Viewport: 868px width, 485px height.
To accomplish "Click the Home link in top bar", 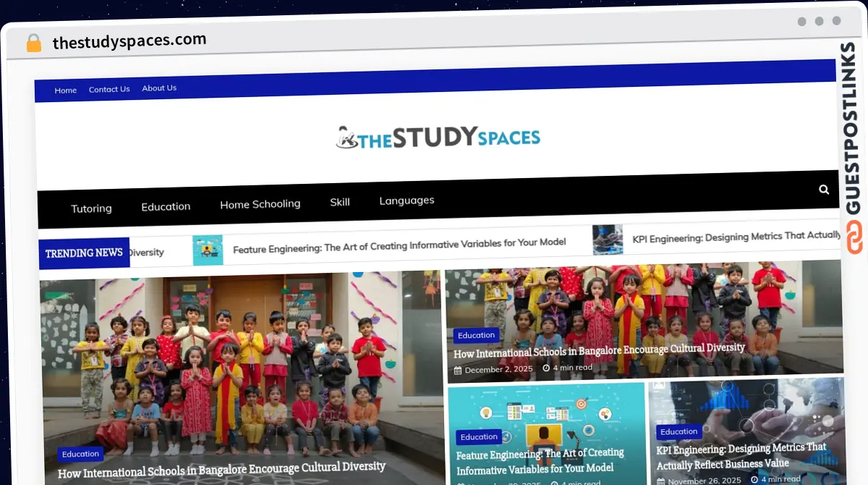I will (65, 90).
